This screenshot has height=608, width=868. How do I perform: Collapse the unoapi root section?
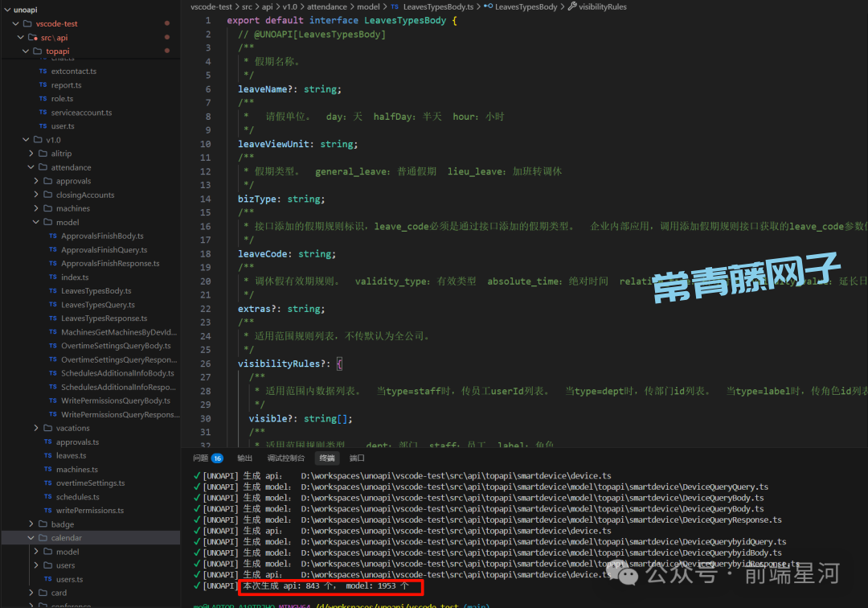tap(6, 10)
